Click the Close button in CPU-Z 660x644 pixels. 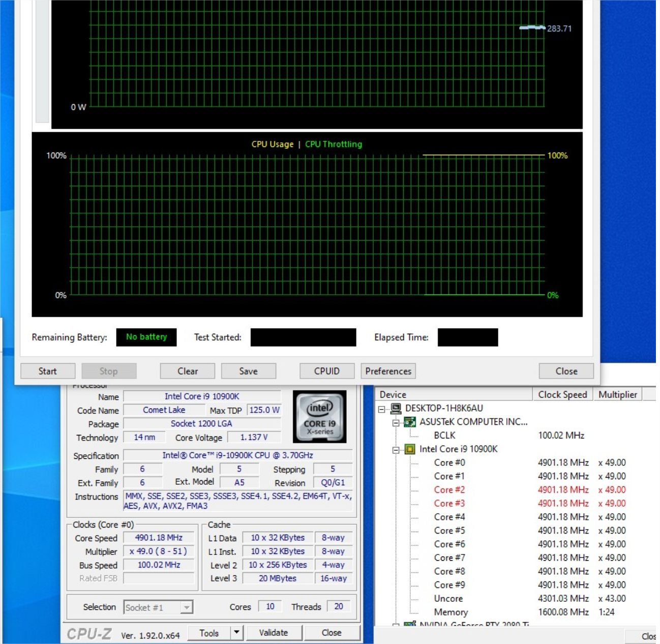332,633
